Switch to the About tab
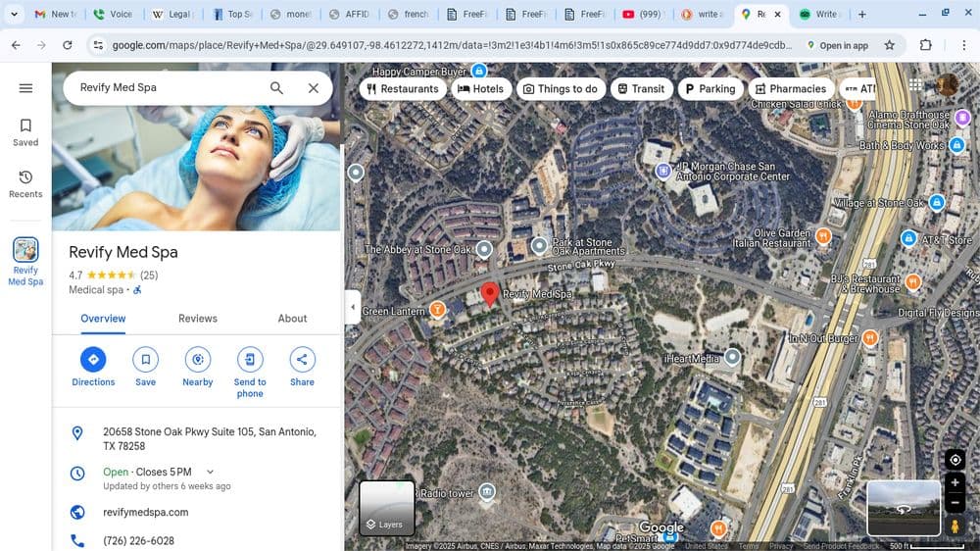The image size is (980, 551). pyautogui.click(x=292, y=319)
